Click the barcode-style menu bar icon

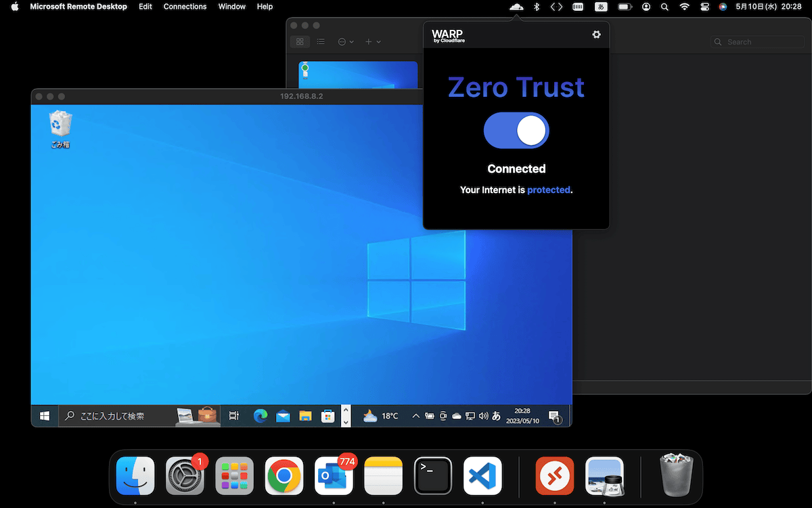579,7
